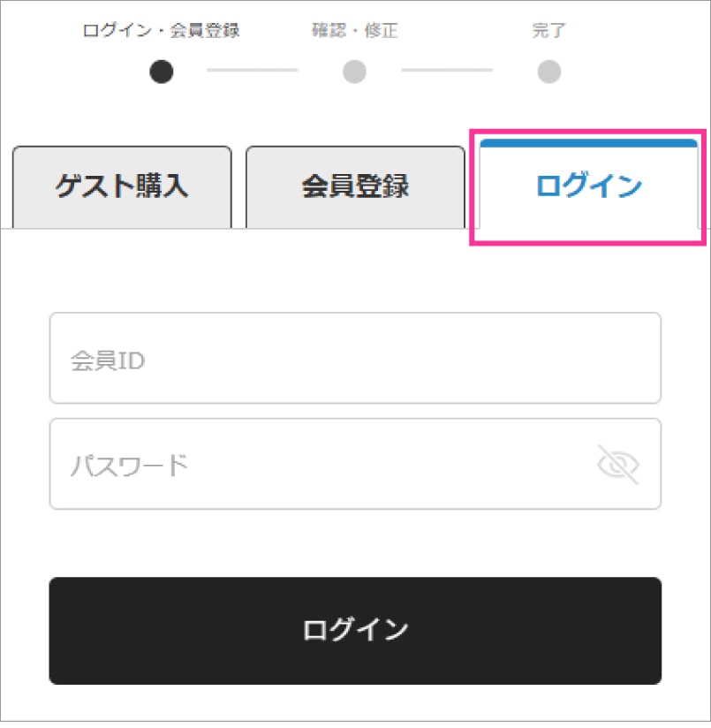
Task: Click the dark first step indicator dot
Action: point(161,72)
